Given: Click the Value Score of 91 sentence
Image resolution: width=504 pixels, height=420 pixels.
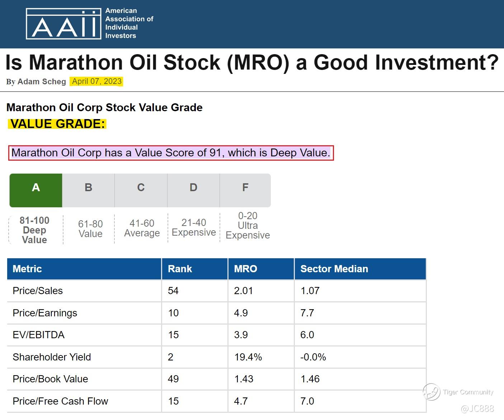Looking at the screenshot, I should (x=171, y=153).
